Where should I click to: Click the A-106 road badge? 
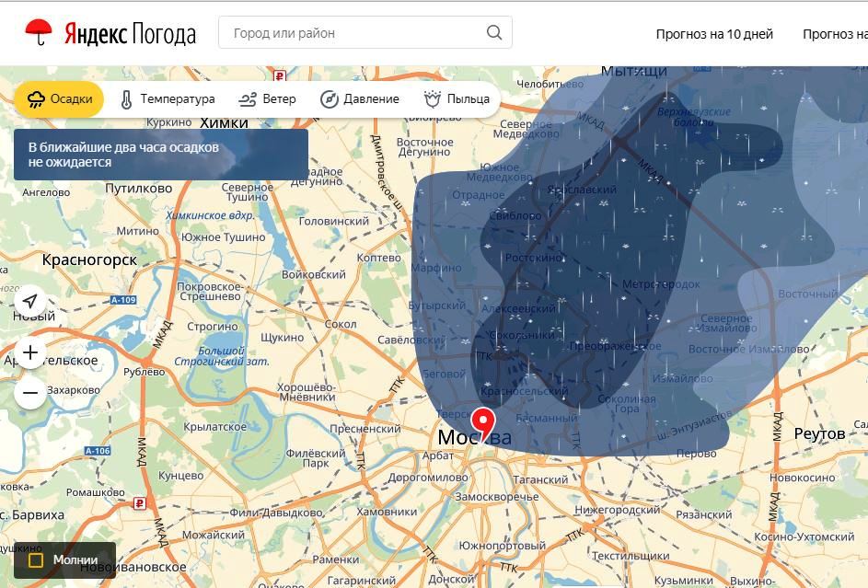[x=98, y=451]
